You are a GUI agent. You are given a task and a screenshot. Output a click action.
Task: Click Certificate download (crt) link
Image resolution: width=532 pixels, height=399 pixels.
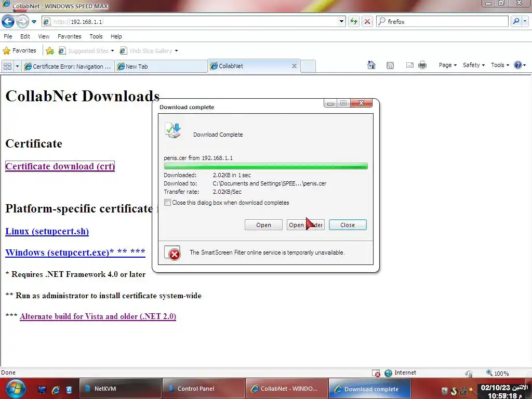click(60, 166)
